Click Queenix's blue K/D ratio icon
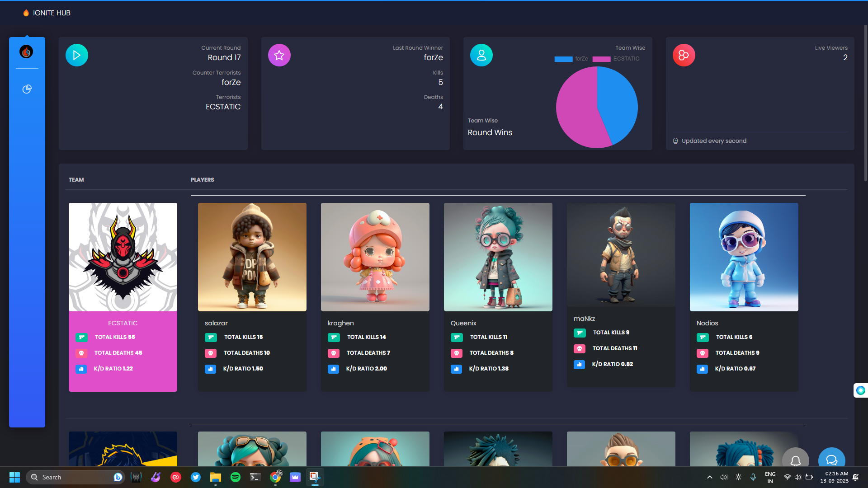 point(457,369)
